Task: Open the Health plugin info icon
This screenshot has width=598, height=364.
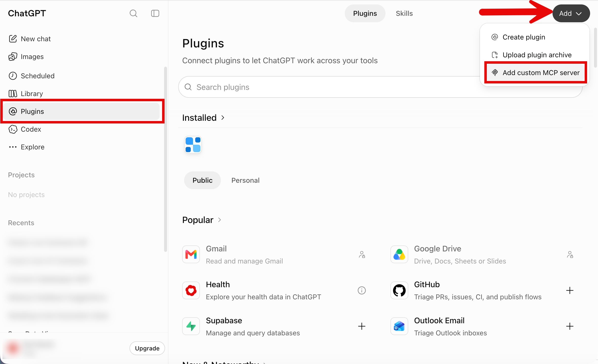Action: pos(362,290)
